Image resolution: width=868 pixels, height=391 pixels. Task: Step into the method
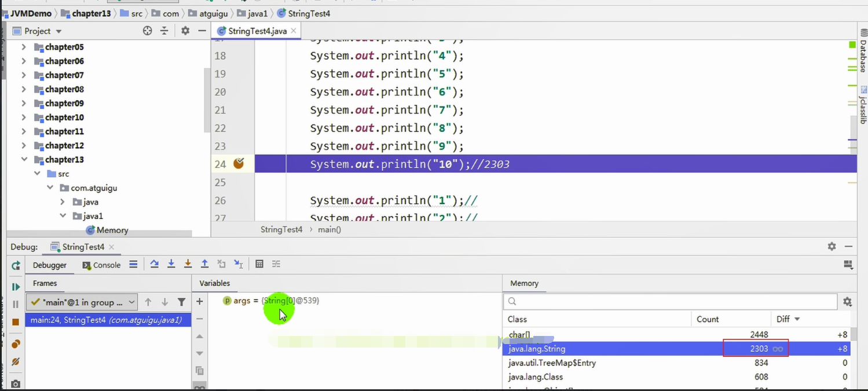[x=171, y=264]
